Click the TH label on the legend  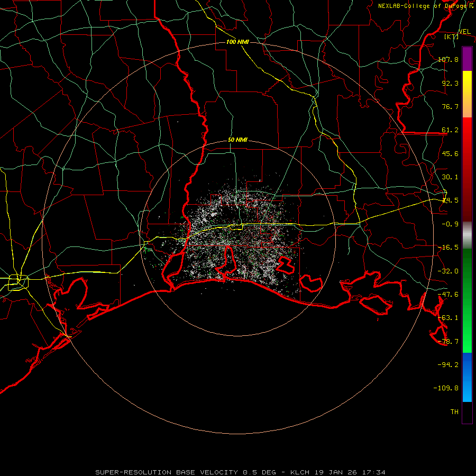click(454, 412)
